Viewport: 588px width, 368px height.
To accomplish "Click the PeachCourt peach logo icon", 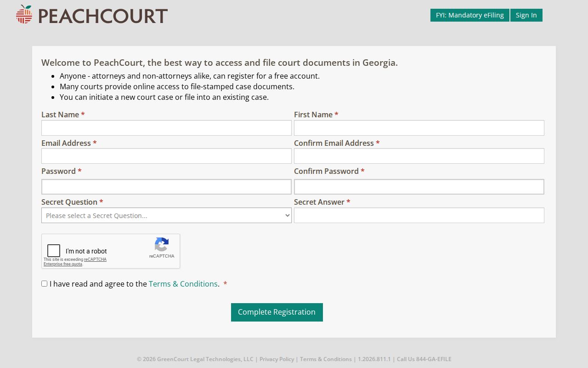I will pos(24,15).
